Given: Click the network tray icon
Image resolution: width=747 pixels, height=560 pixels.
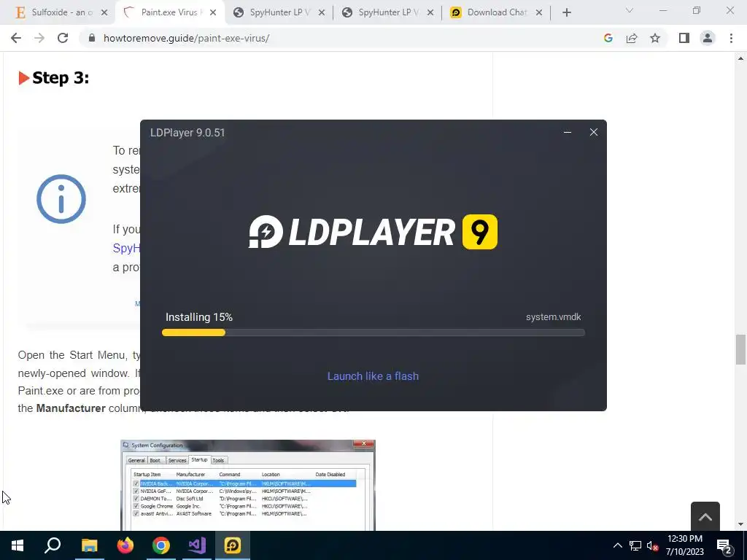Looking at the screenshot, I should coord(635,545).
